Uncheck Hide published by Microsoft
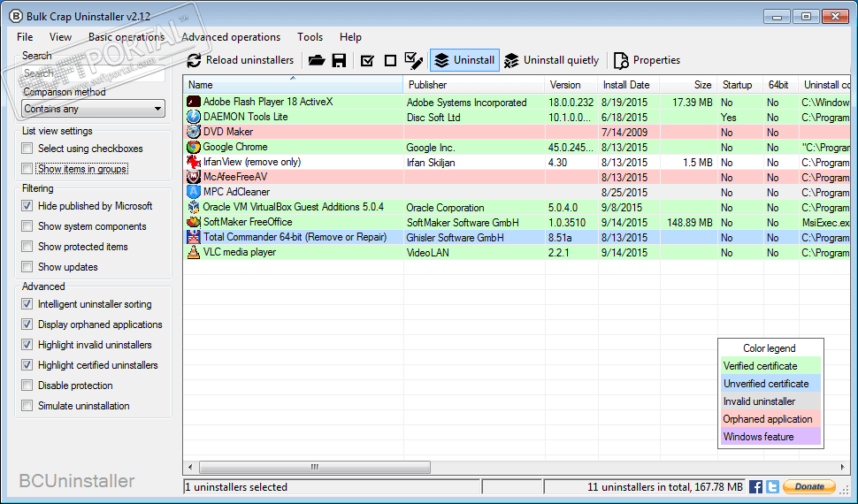Screen dimensions: 858x504 click(x=27, y=206)
